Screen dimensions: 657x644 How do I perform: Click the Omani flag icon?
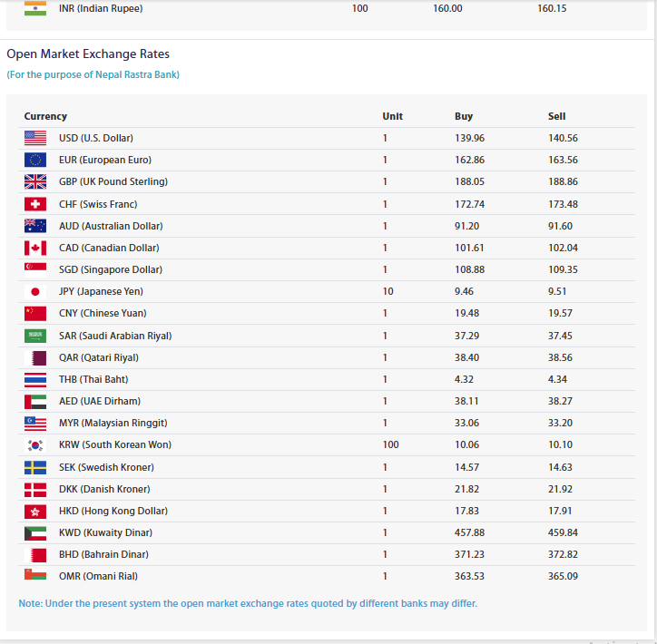(35, 574)
